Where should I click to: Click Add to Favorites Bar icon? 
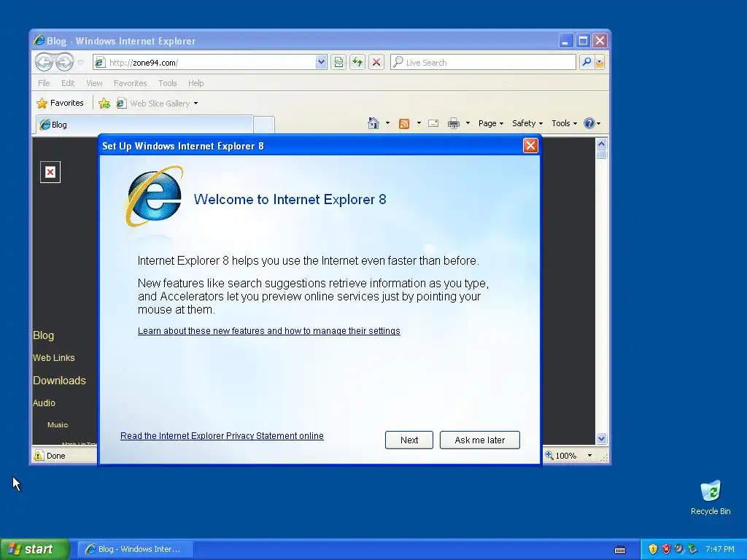(104, 104)
